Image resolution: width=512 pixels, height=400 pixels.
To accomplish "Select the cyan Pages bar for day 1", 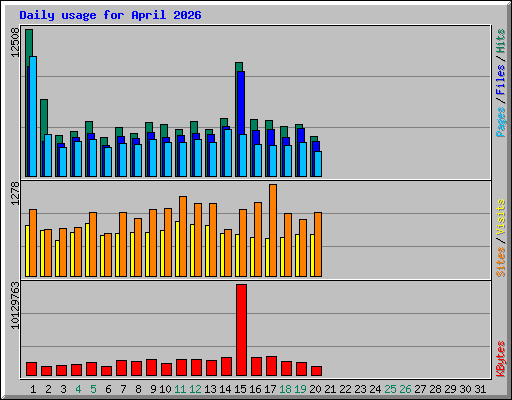I will (x=33, y=116).
